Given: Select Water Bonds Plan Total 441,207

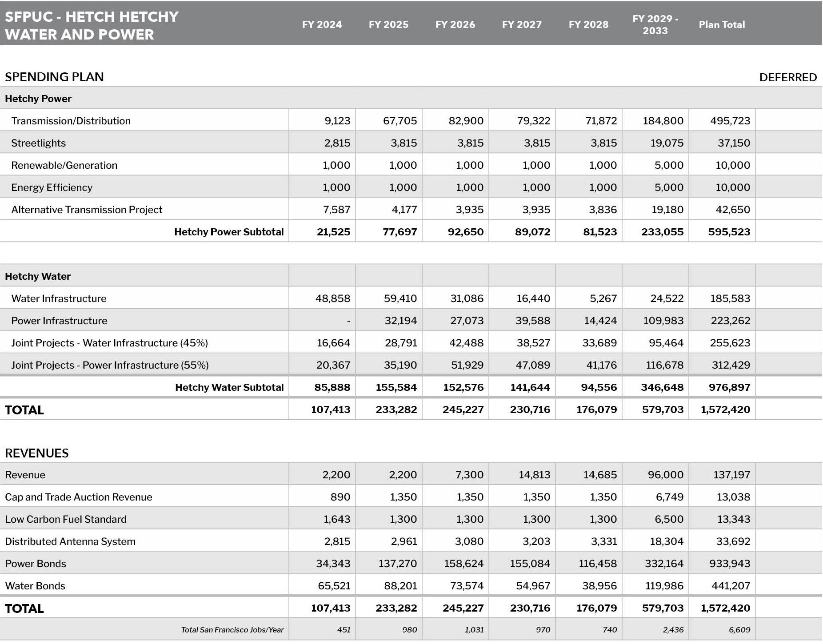Looking at the screenshot, I should tap(731, 586).
